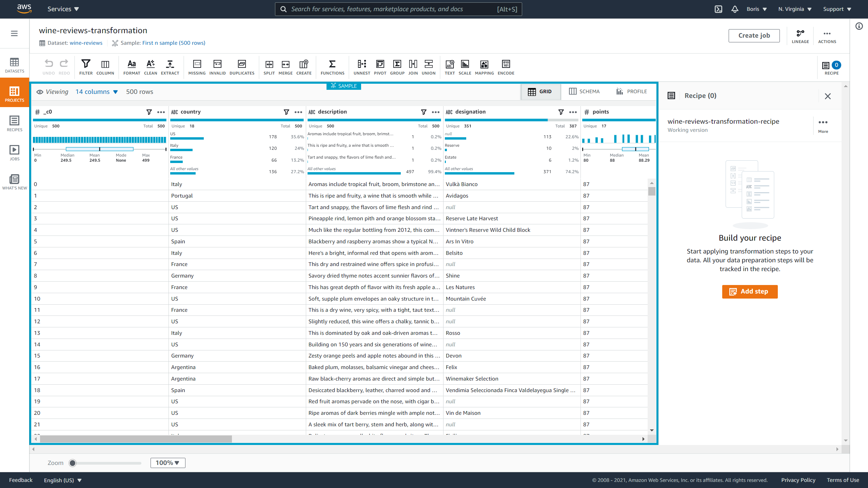This screenshot has width=868, height=488.
Task: Filter the _c0 column
Action: pos(149,112)
